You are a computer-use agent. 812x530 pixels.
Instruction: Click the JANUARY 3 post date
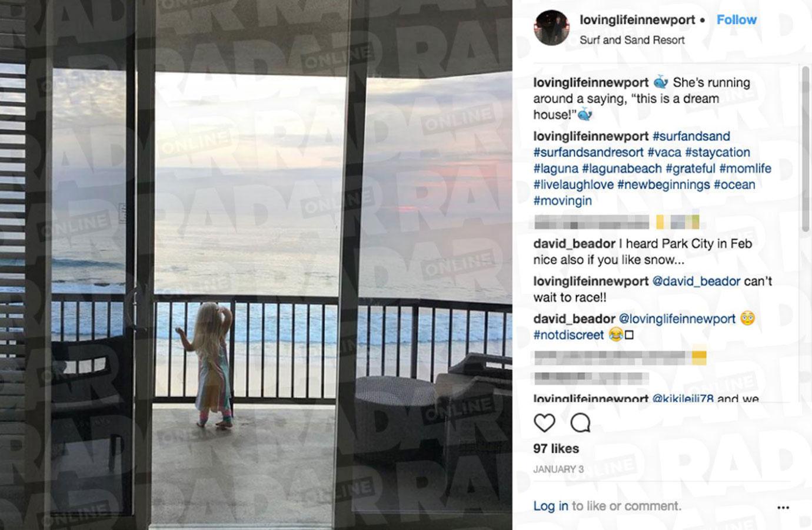(558, 469)
